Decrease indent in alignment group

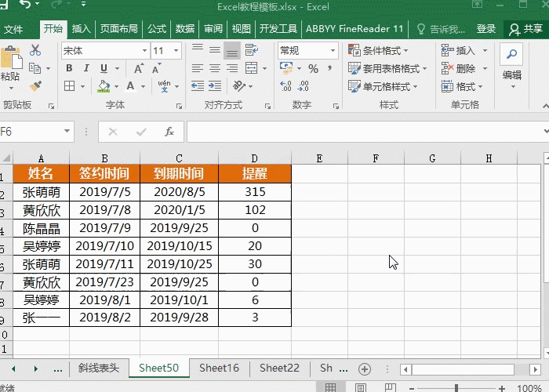pos(198,86)
